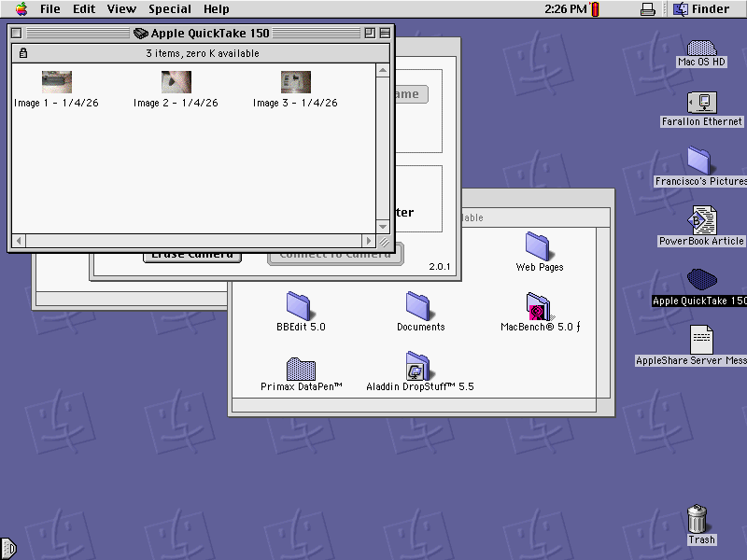Open the Special menu
This screenshot has width=747, height=560.
coord(170,8)
